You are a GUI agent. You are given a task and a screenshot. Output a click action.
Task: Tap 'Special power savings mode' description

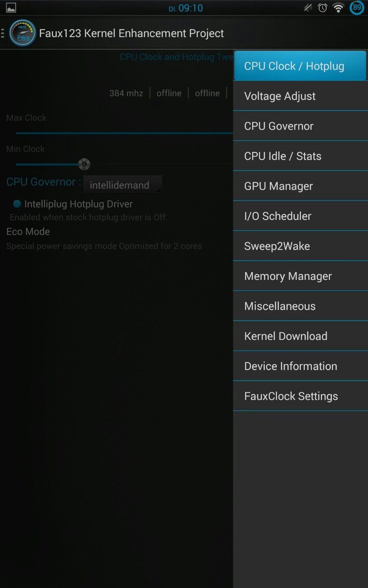point(104,246)
